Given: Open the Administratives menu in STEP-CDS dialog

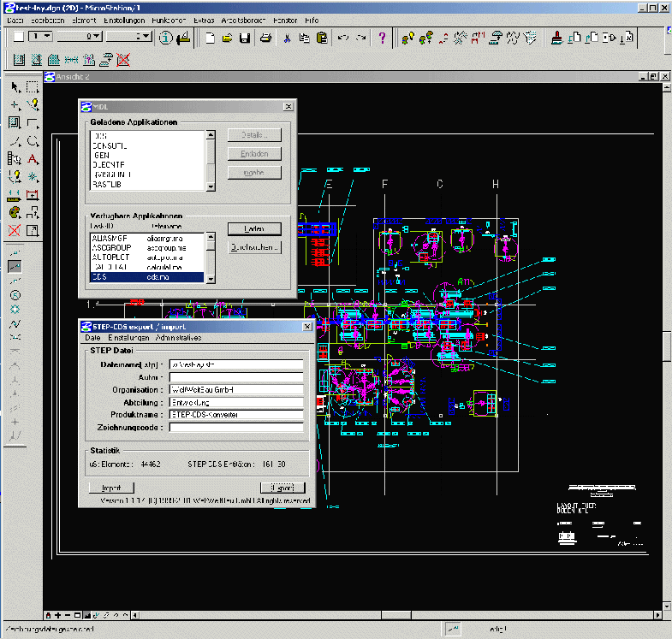Looking at the screenshot, I should click(x=178, y=338).
